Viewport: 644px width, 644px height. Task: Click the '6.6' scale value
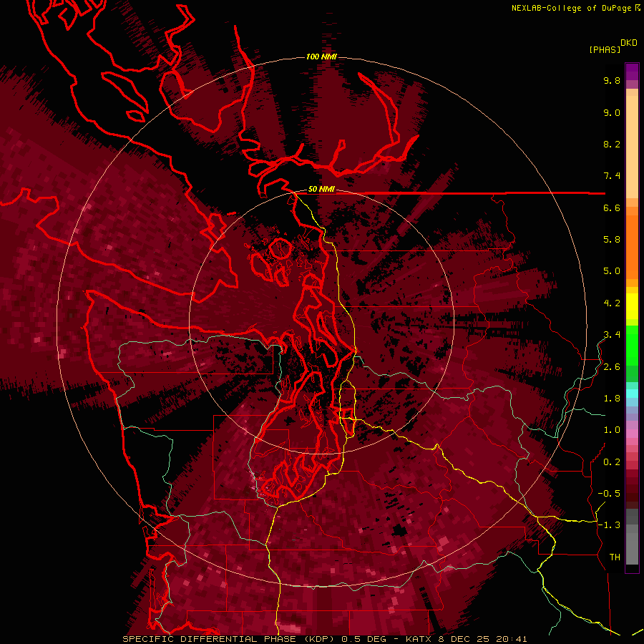(612, 208)
